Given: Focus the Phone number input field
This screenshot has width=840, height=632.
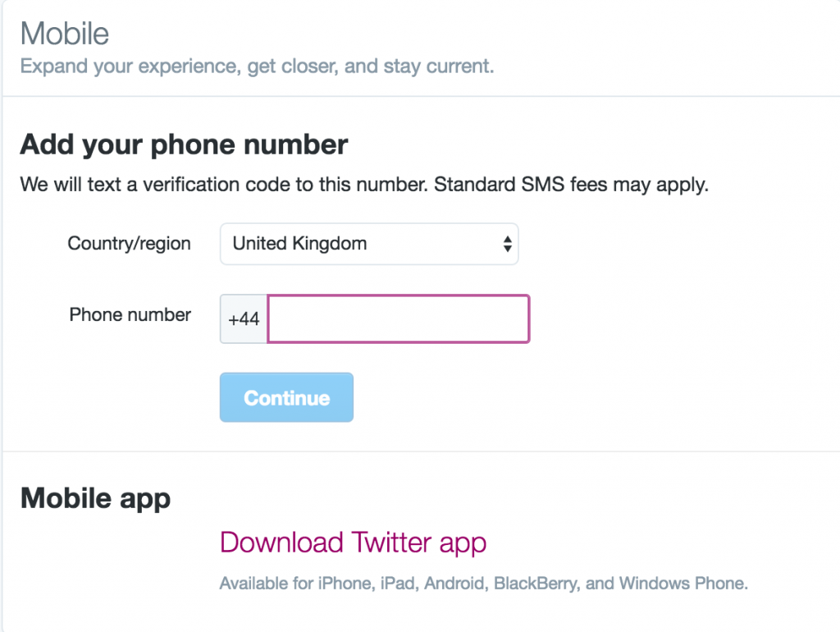Looking at the screenshot, I should (x=399, y=318).
